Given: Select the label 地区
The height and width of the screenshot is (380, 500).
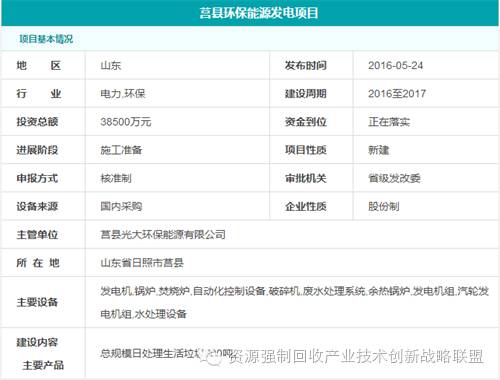Looking at the screenshot, I should click(39, 65).
